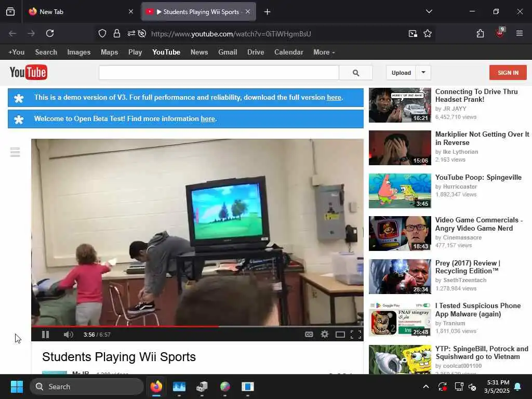Show site security padlock info
Image resolution: width=532 pixels, height=399 pixels.
[117, 33]
